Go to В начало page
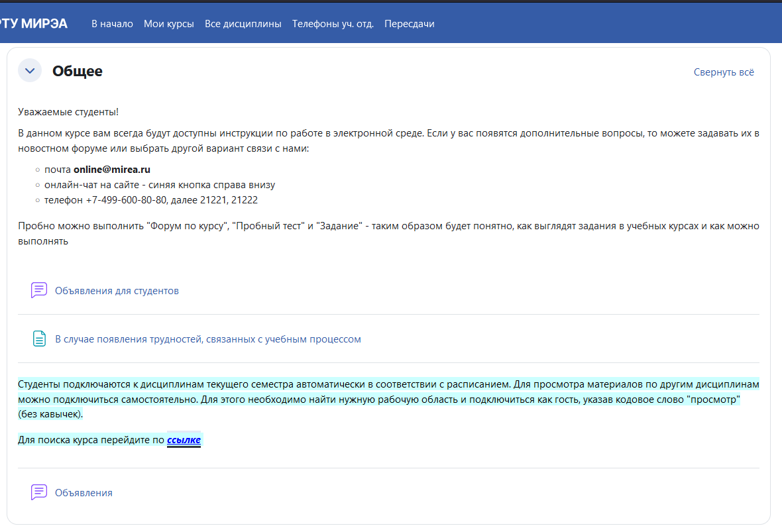 pyautogui.click(x=112, y=24)
